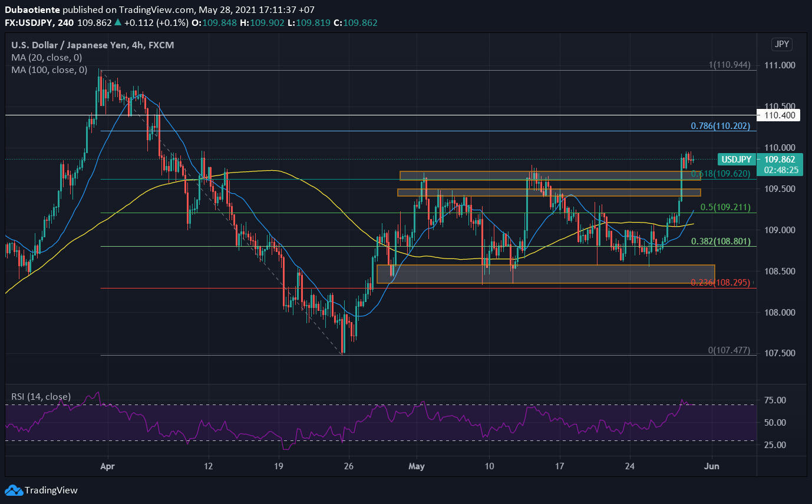This screenshot has height=504, width=812.
Task: Click the Dubaotiente publisher name
Action: (x=32, y=10)
